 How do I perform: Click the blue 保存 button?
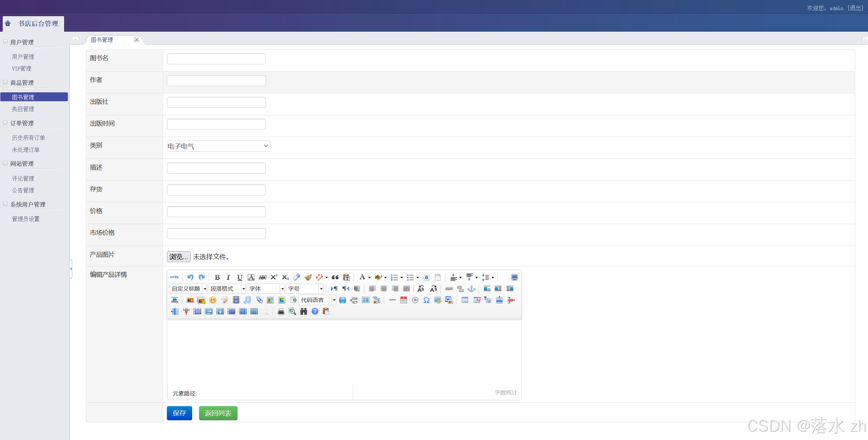(x=179, y=413)
